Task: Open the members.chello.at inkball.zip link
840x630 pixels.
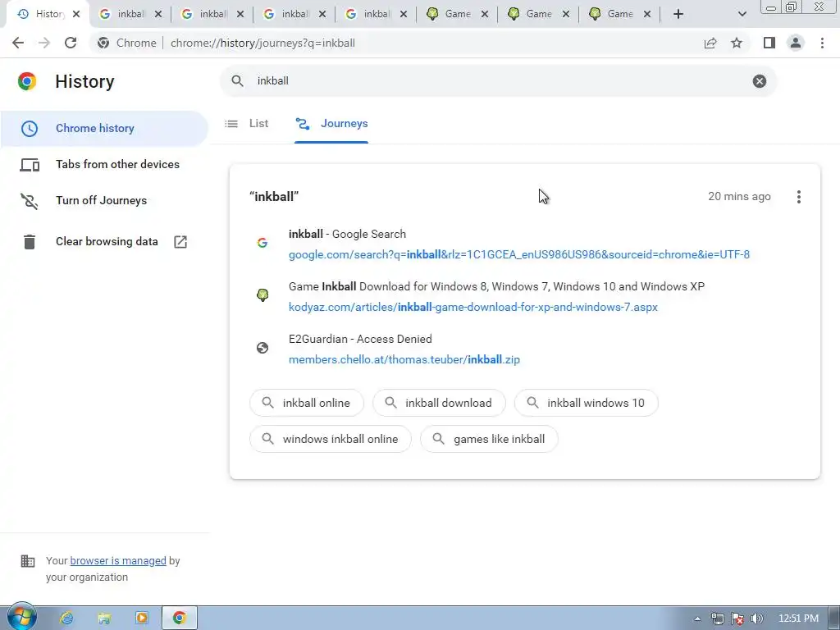Action: point(404,359)
